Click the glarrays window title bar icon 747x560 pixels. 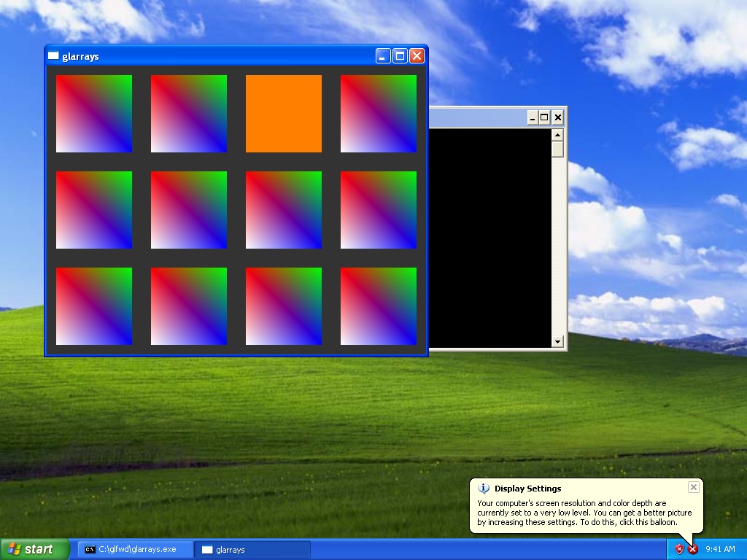53,56
